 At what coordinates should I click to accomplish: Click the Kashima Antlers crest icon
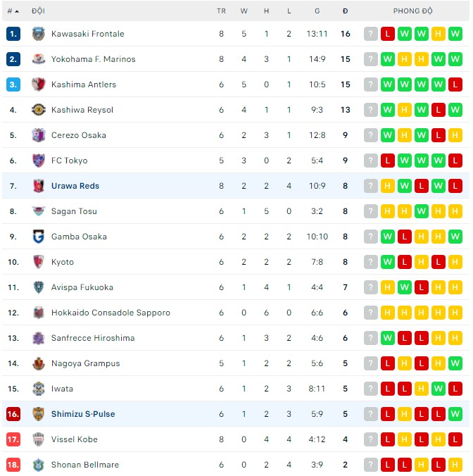tap(39, 84)
